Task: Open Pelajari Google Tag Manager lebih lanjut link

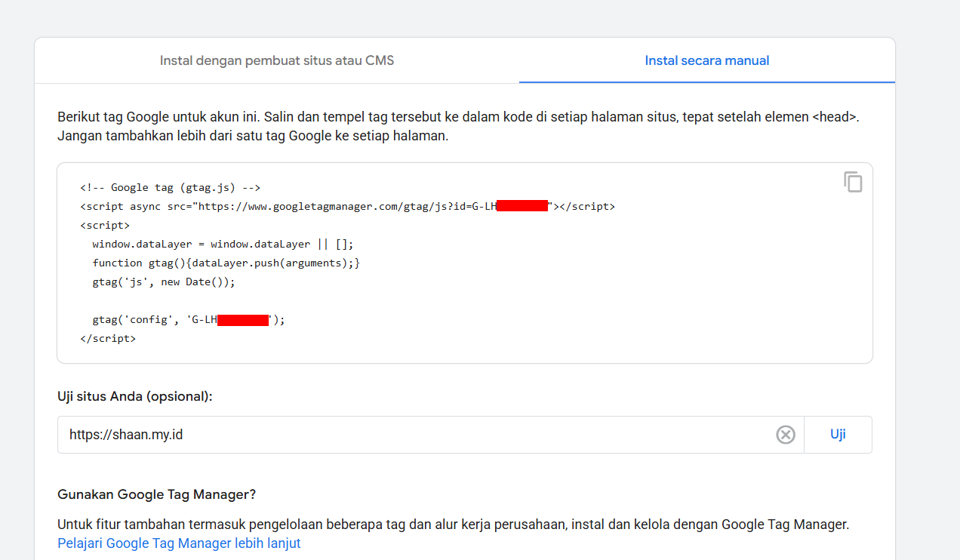Action: click(x=179, y=543)
